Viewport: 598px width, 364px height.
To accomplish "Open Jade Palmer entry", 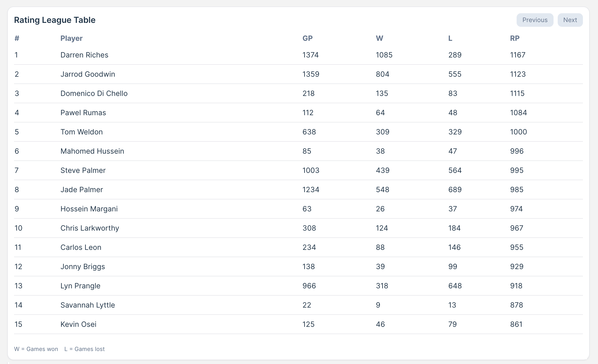I will pos(82,190).
